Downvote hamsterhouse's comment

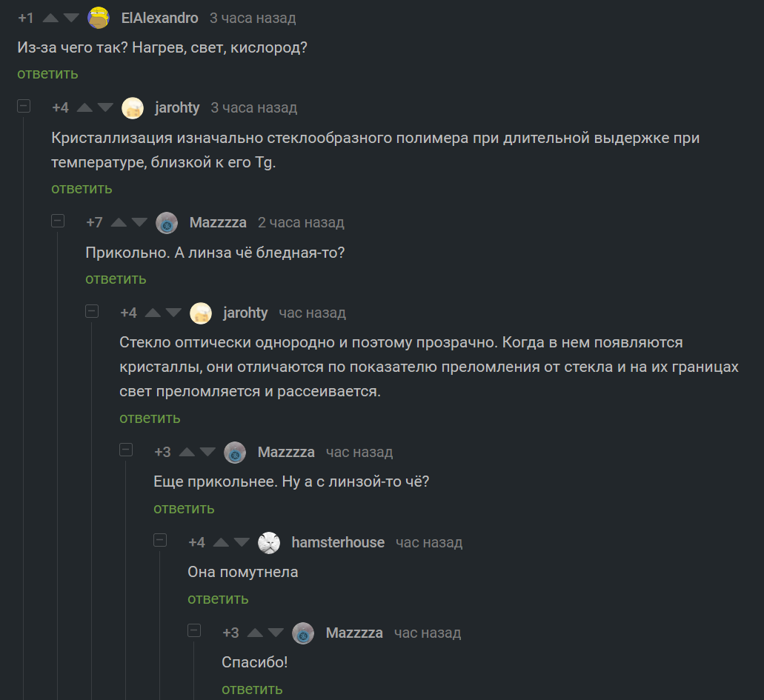[x=242, y=543]
